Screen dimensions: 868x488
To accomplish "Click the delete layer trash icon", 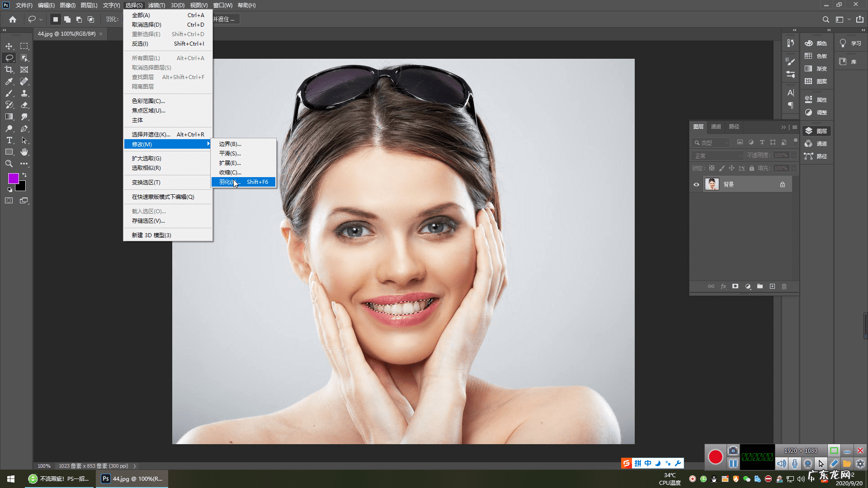I will 784,286.
